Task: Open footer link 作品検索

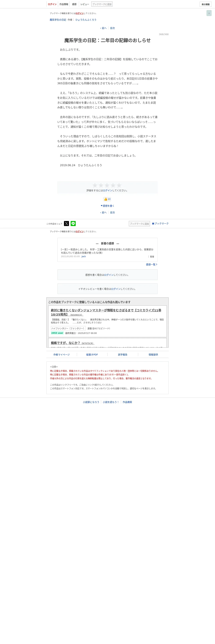Action: click(x=127, y=402)
